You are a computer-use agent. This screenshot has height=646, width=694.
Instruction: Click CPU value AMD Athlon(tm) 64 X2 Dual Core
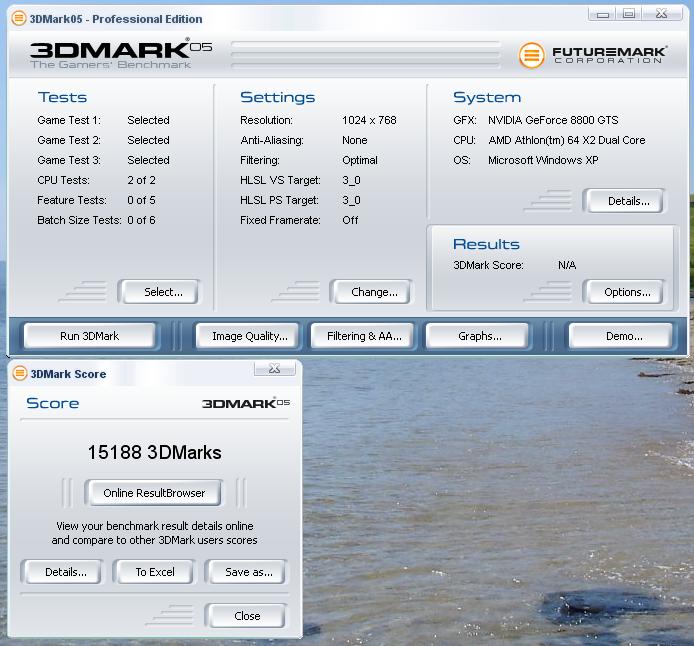[x=567, y=140]
